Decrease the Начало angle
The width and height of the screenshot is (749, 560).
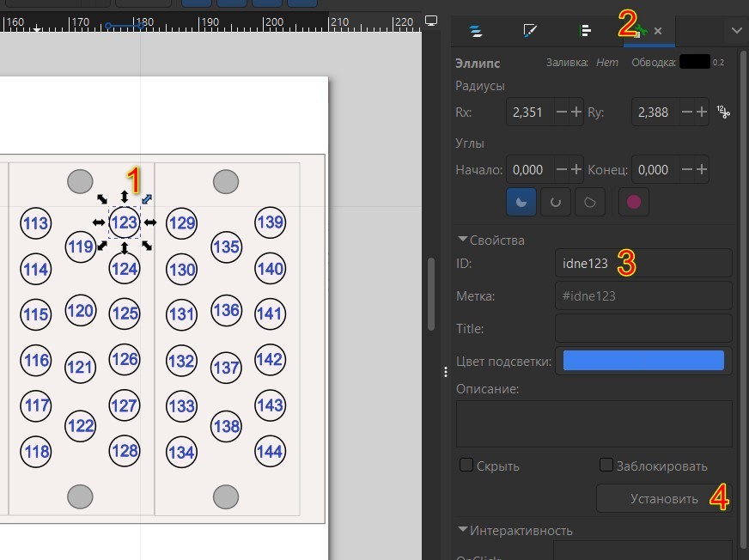(562, 169)
